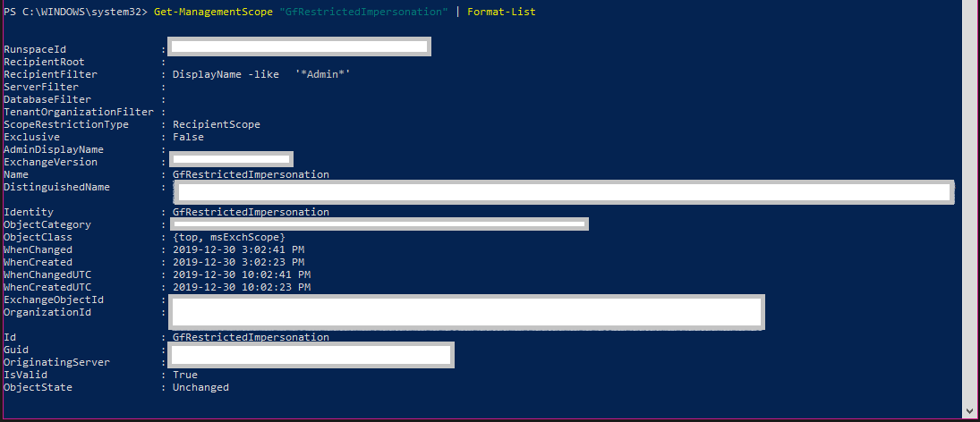Click the OrganizationId label
980x422 pixels.
[47, 311]
